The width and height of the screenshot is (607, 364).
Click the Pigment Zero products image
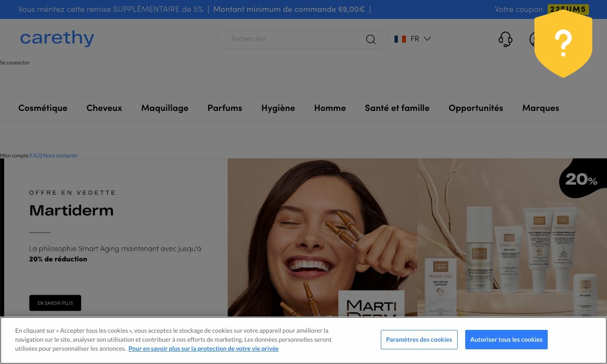click(512, 237)
